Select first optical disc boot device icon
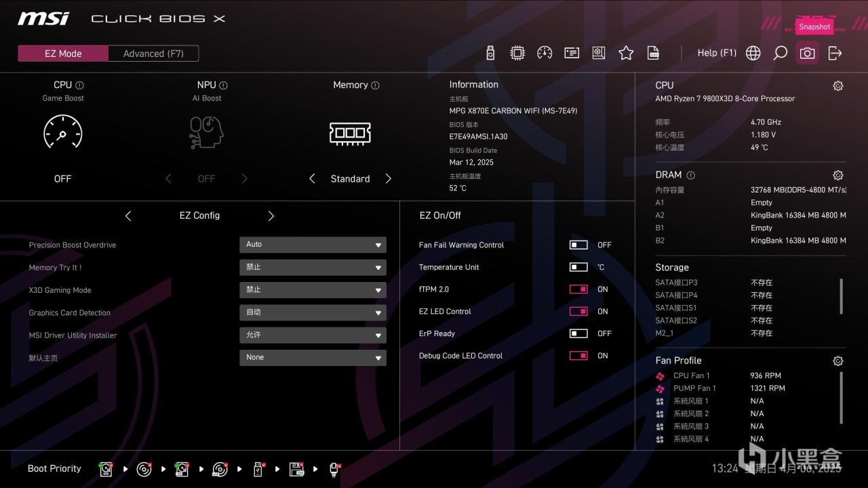Viewport: 868px width, 488px height. (x=144, y=468)
